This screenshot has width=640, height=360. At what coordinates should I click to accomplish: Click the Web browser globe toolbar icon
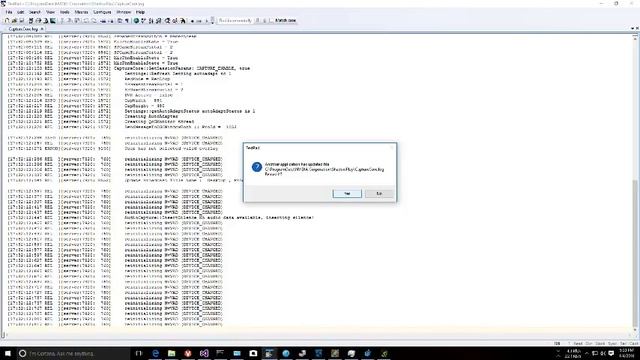136,20
